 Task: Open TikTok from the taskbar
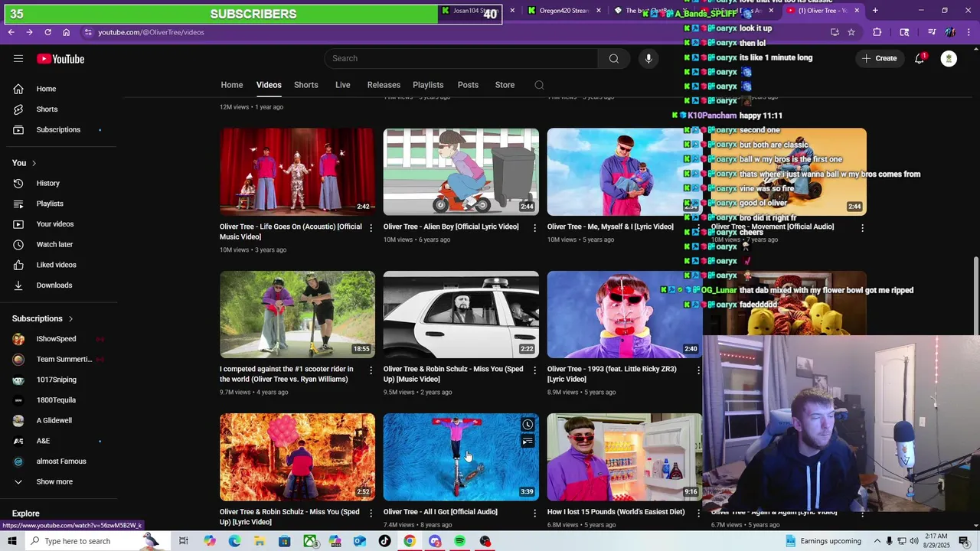[384, 541]
